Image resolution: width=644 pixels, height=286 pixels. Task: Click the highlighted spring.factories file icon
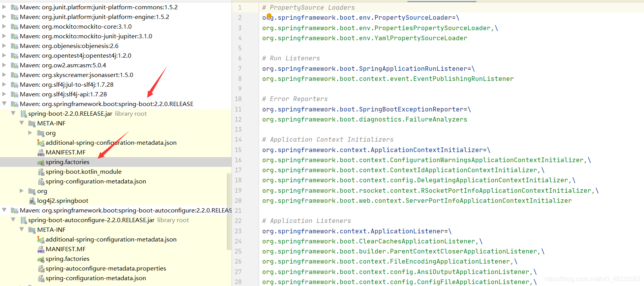(41, 162)
